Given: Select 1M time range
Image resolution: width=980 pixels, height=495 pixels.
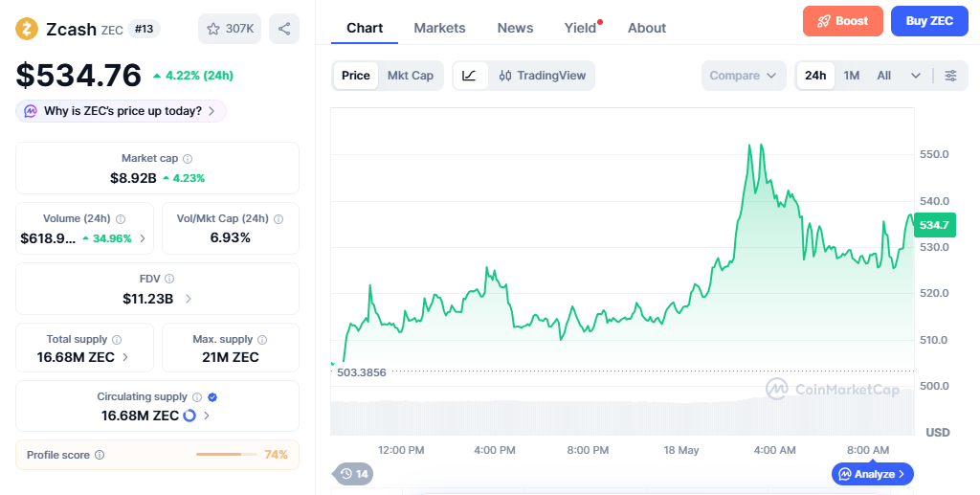Looking at the screenshot, I should point(851,76).
